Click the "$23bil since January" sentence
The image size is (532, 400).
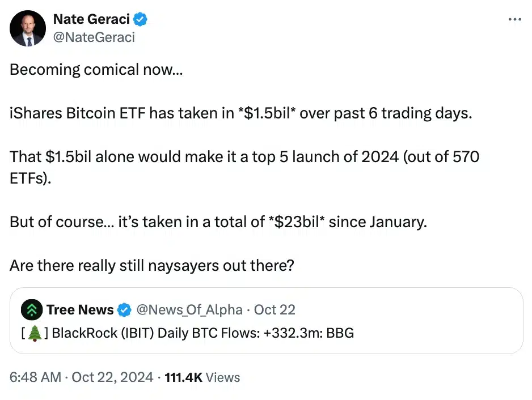pyautogui.click(x=218, y=222)
